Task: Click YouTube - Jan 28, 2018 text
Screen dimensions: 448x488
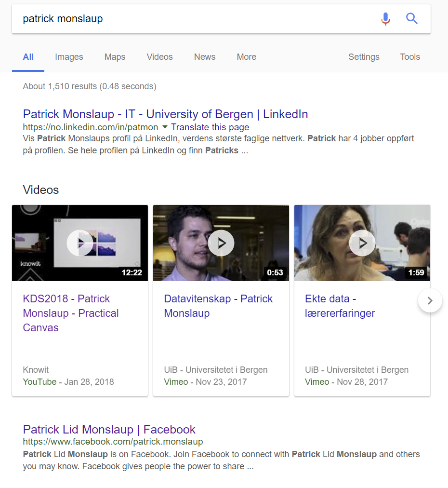Action: (68, 382)
